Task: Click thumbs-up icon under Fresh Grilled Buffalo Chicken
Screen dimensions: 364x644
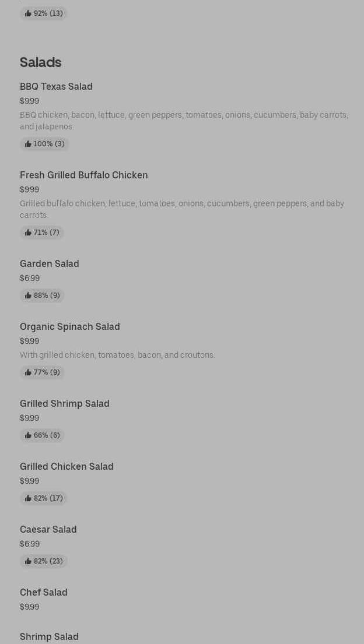Action: click(28, 233)
